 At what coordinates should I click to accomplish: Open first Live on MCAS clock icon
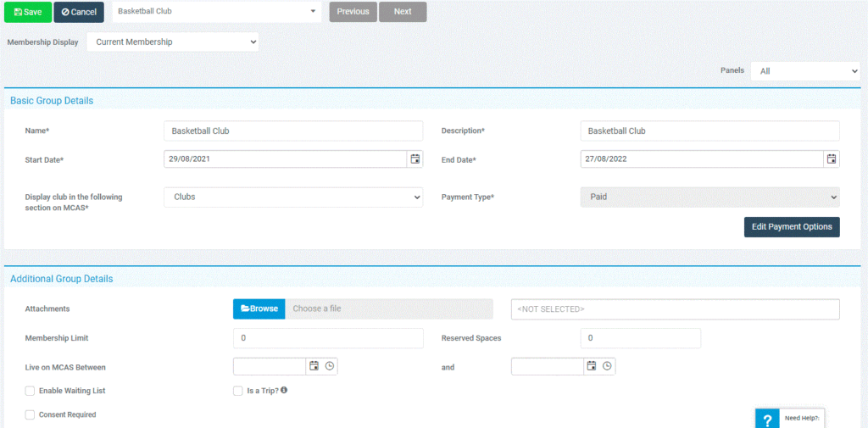[330, 366]
